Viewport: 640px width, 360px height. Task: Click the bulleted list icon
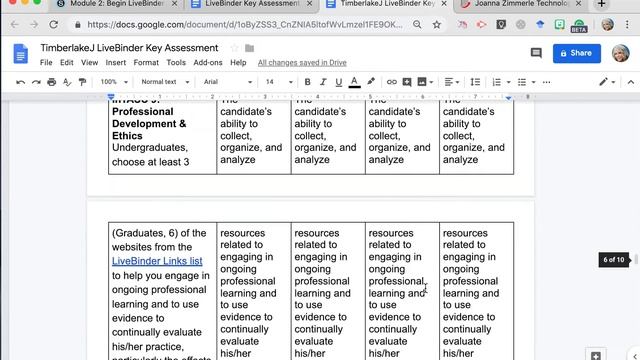(522, 82)
